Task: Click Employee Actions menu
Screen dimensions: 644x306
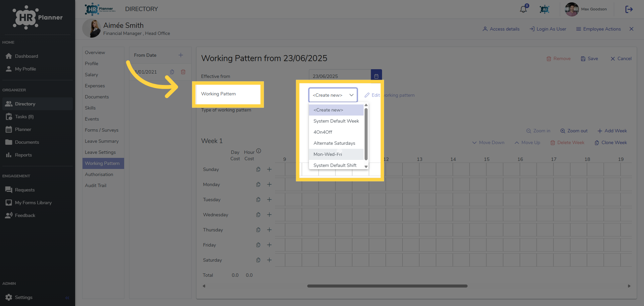Action: (x=598, y=29)
